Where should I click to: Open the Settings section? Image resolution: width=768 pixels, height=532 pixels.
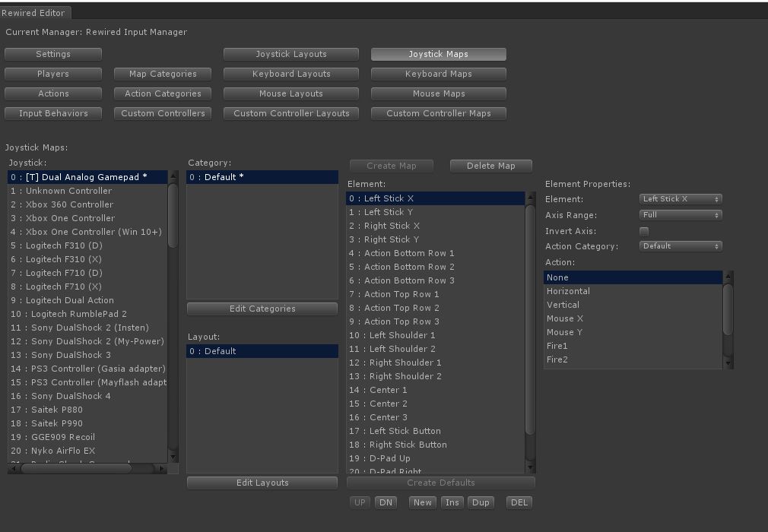click(52, 54)
